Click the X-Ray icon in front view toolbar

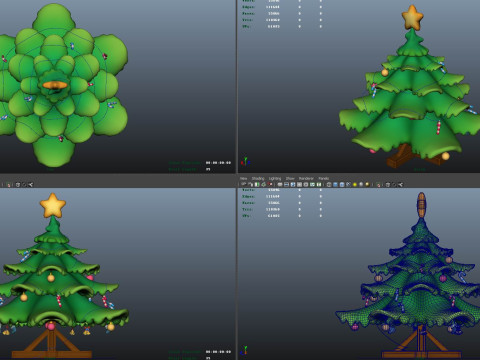click(x=18, y=184)
